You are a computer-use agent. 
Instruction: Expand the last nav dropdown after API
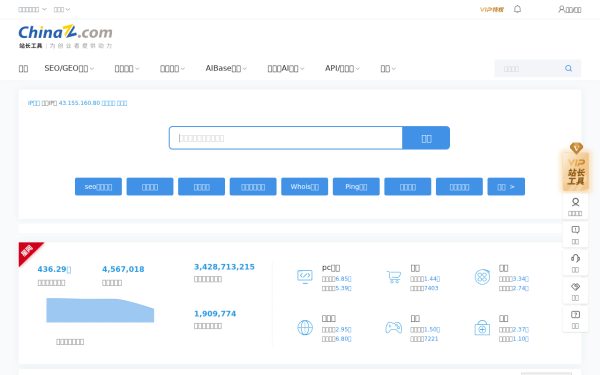[388, 68]
